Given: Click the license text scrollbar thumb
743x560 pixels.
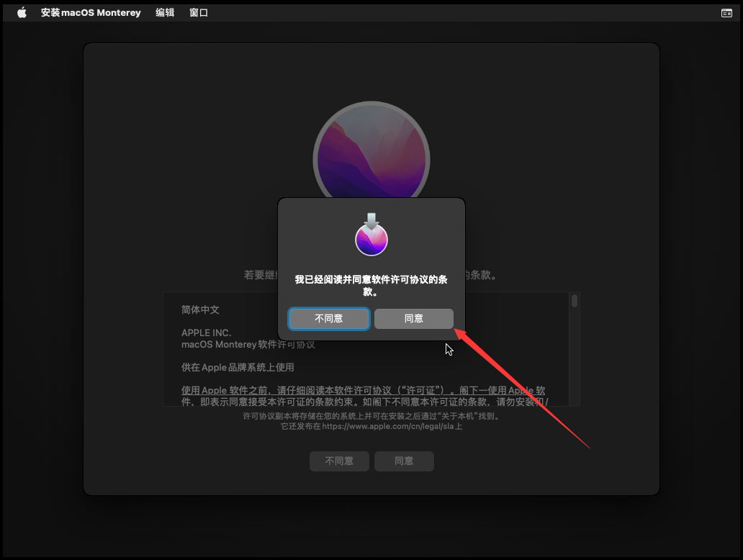Looking at the screenshot, I should coord(575,301).
